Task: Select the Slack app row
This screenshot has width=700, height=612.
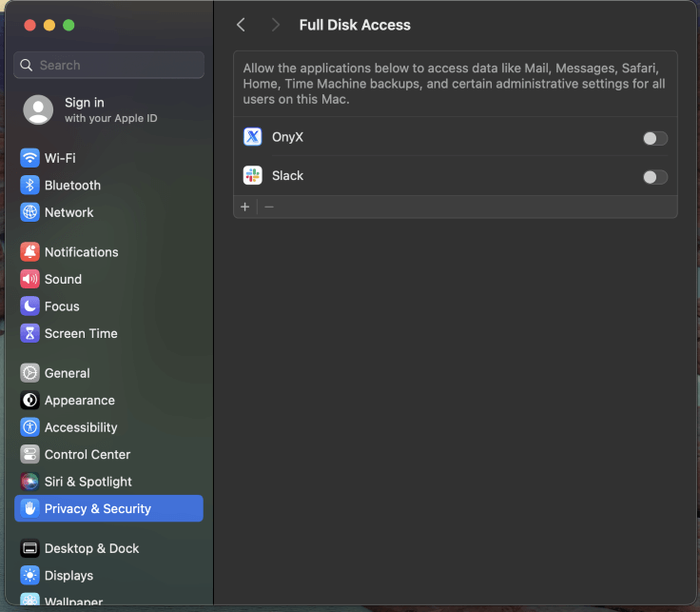Action: pyautogui.click(x=455, y=176)
